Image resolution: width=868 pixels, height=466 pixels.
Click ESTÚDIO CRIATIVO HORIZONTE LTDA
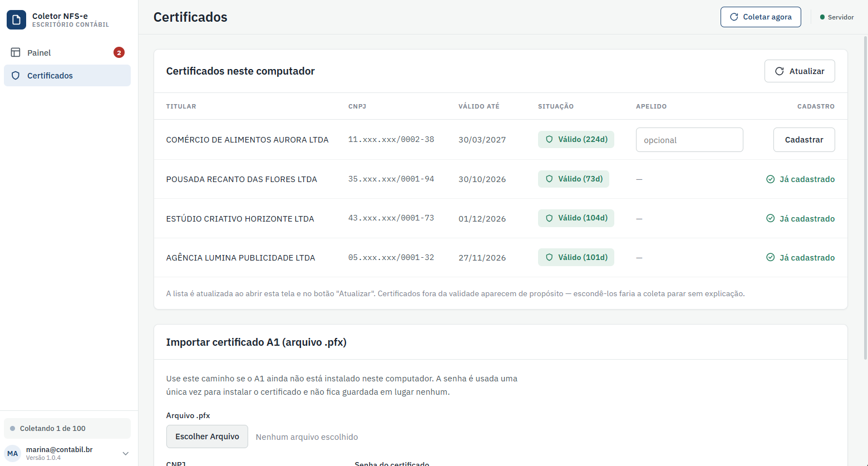pos(240,219)
